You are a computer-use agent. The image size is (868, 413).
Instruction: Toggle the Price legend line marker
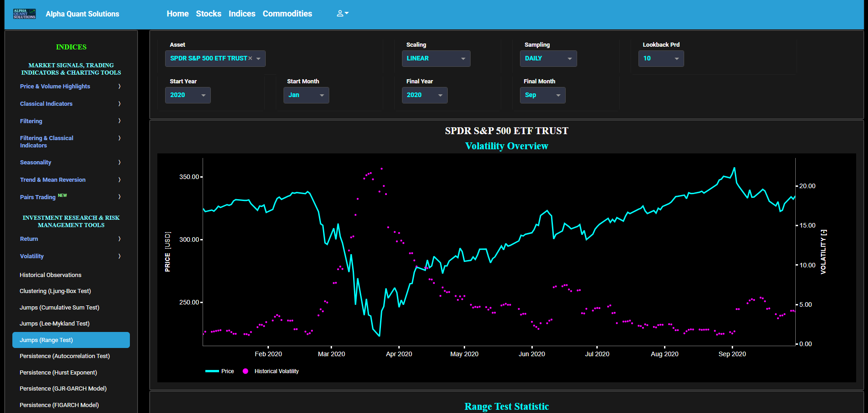tap(212, 371)
